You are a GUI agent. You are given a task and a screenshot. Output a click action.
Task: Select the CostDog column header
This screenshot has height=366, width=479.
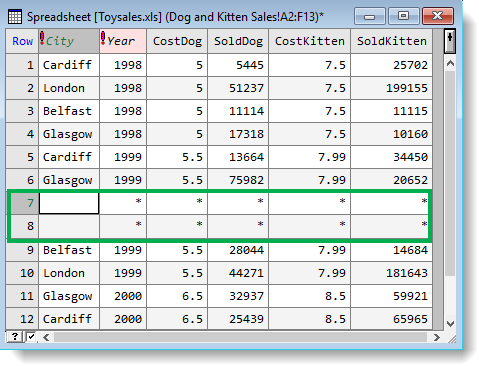[177, 41]
